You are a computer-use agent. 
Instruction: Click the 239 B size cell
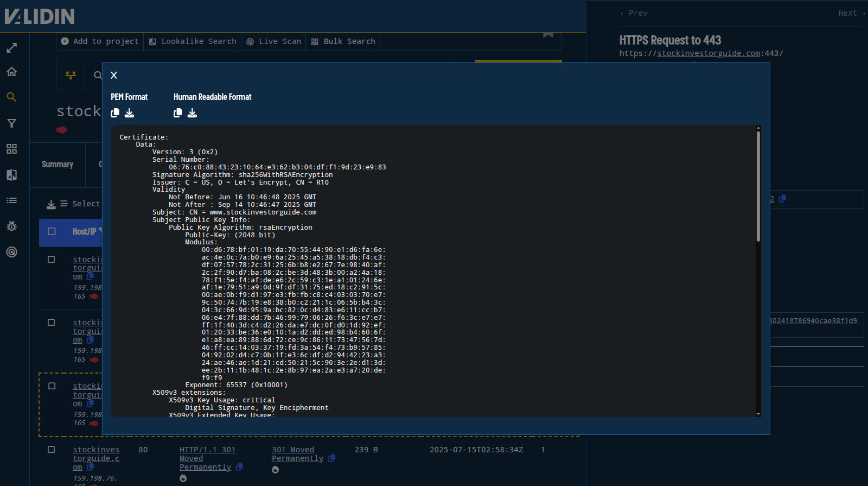pyautogui.click(x=366, y=450)
